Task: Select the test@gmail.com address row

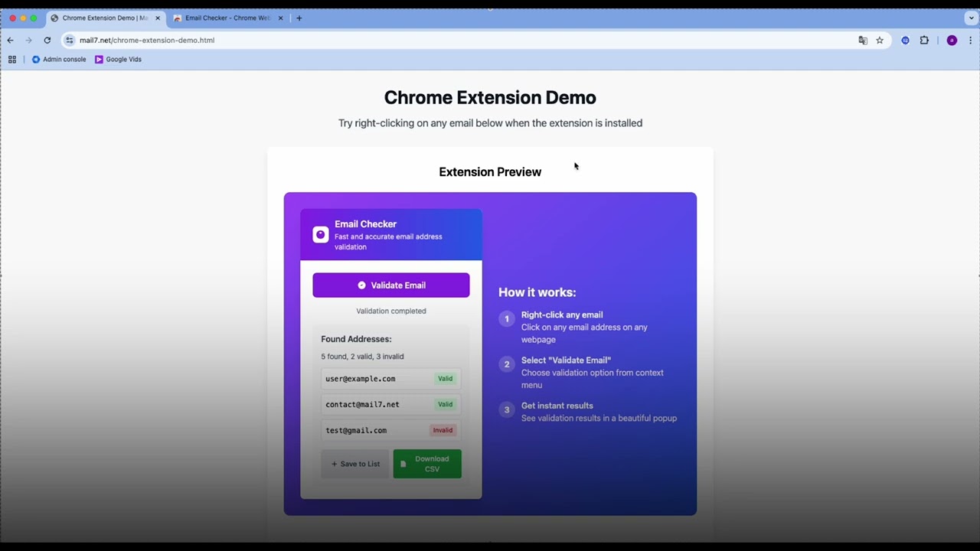Action: tap(390, 430)
